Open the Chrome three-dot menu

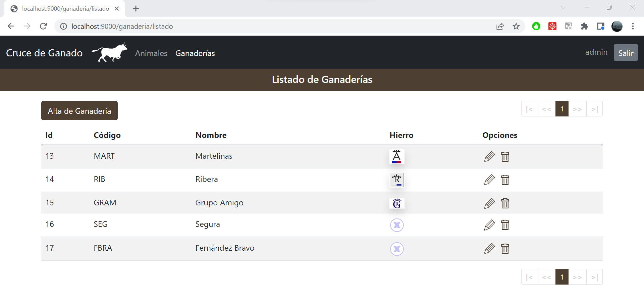(633, 26)
